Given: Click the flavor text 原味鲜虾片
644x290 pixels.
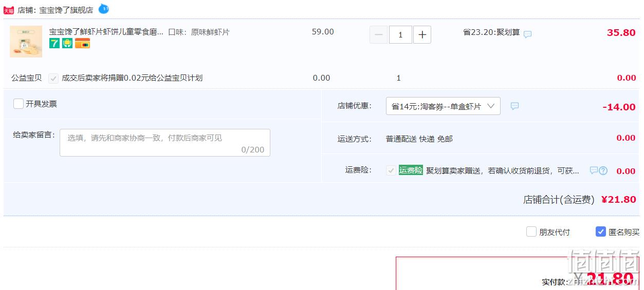Looking at the screenshot, I should pos(210,32).
